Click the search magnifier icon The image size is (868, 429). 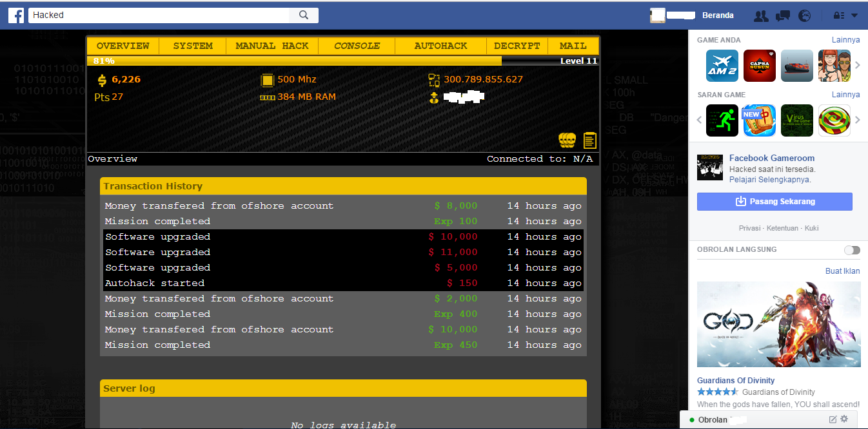[304, 15]
